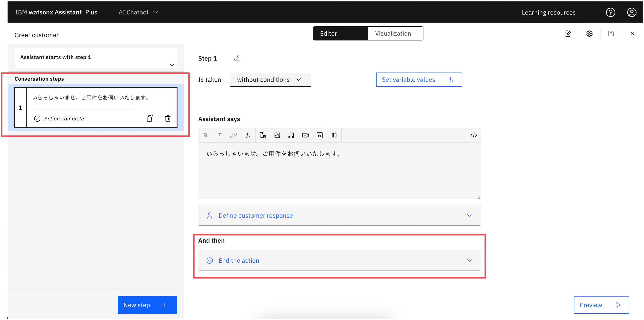Insert a variable with fx toolbar icon
Image resolution: width=644 pixels, height=320 pixels.
pos(248,135)
